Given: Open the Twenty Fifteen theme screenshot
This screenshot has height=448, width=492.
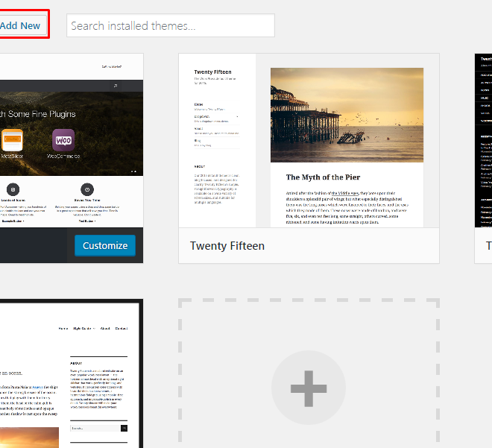Looking at the screenshot, I should point(309,141).
